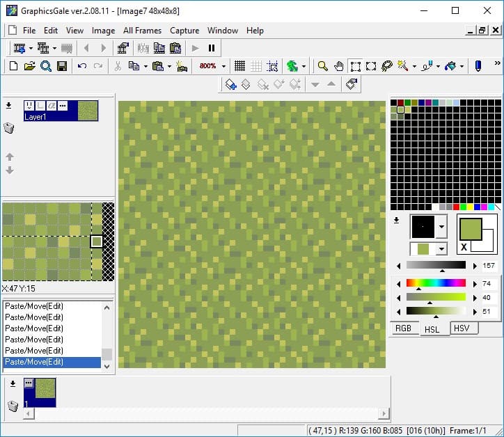Pause animation playback
The image size is (504, 437).
point(211,48)
